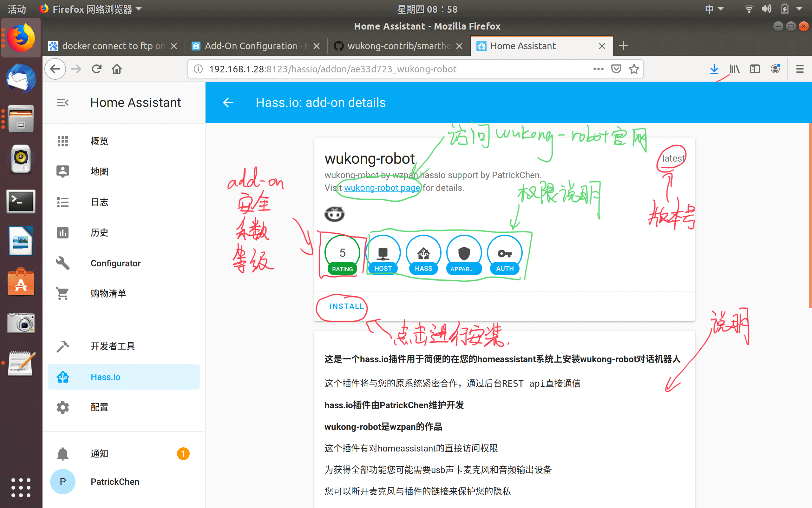
Task: Open the screenshot camera app in dock
Action: (x=21, y=323)
